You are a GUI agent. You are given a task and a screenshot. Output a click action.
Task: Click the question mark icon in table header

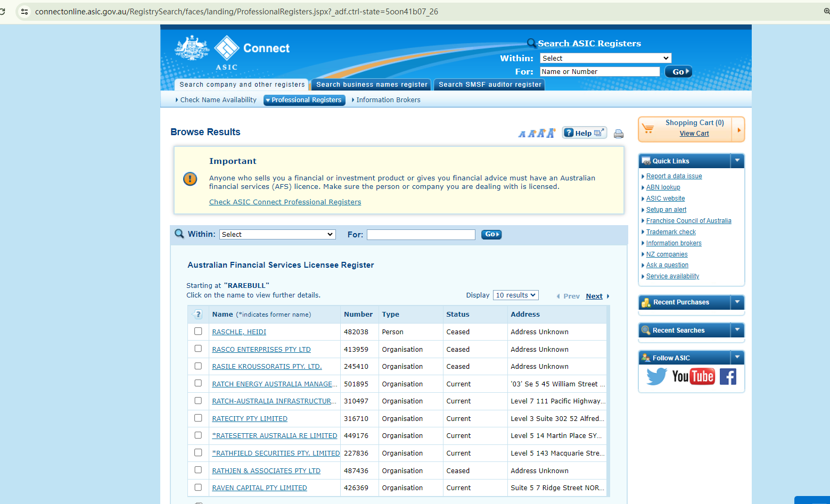(198, 315)
